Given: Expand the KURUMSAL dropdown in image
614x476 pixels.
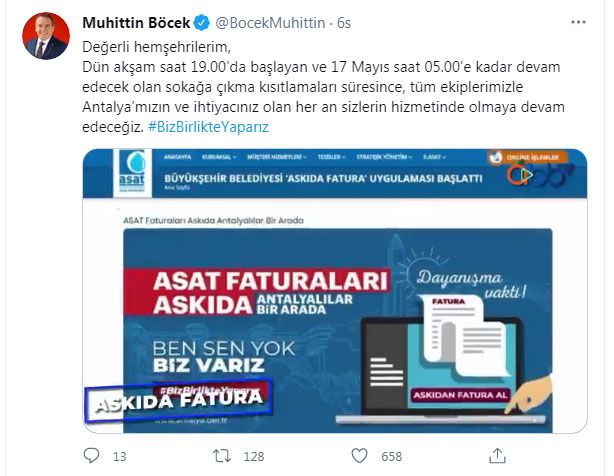Looking at the screenshot, I should [x=219, y=157].
